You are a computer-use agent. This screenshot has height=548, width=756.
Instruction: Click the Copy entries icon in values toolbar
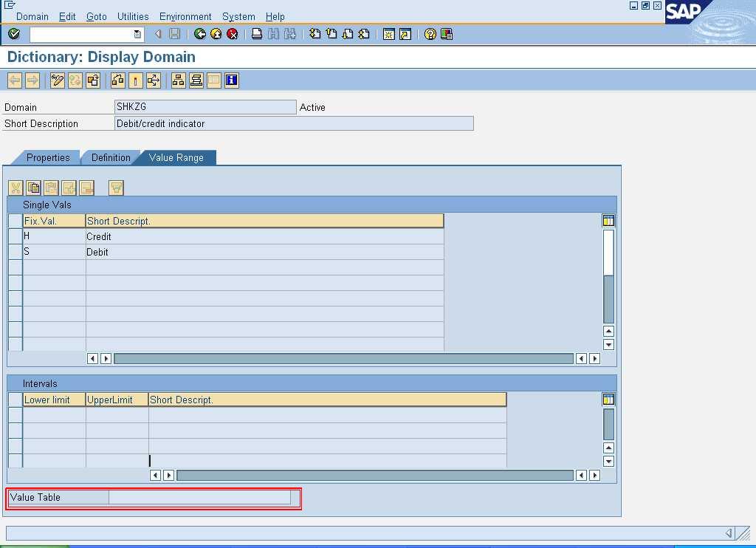click(33, 187)
